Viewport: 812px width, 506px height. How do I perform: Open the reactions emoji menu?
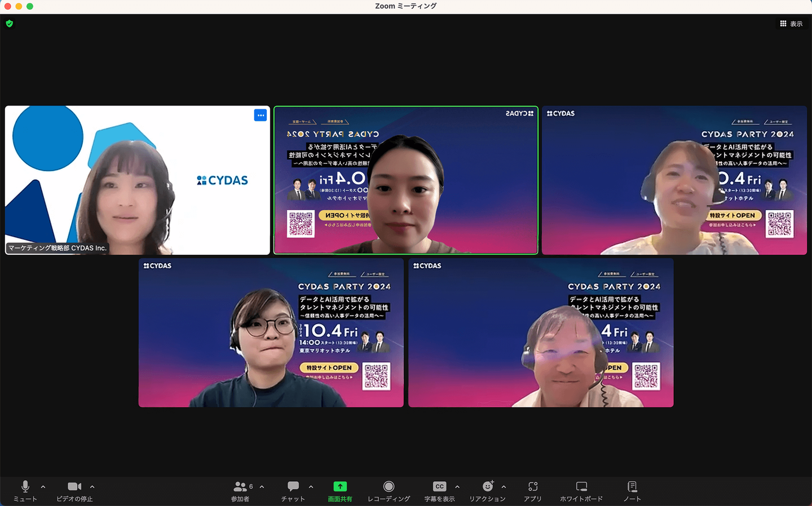pyautogui.click(x=488, y=490)
